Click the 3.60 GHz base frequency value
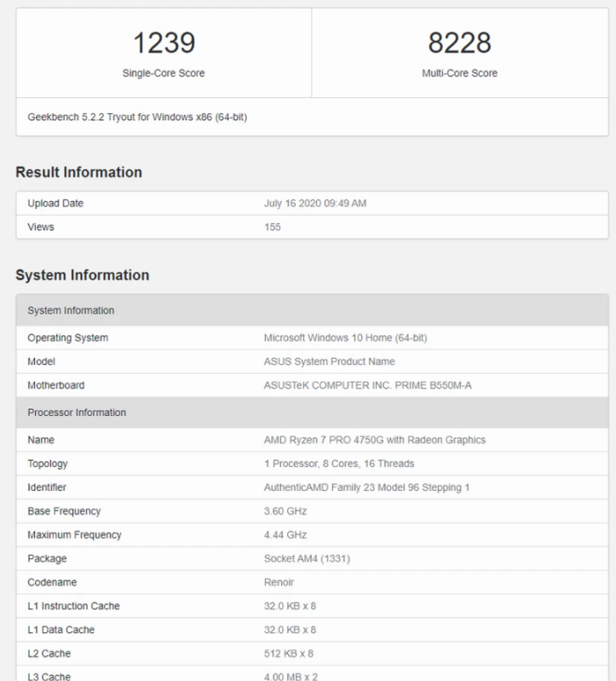This screenshot has width=616, height=681. pos(285,511)
